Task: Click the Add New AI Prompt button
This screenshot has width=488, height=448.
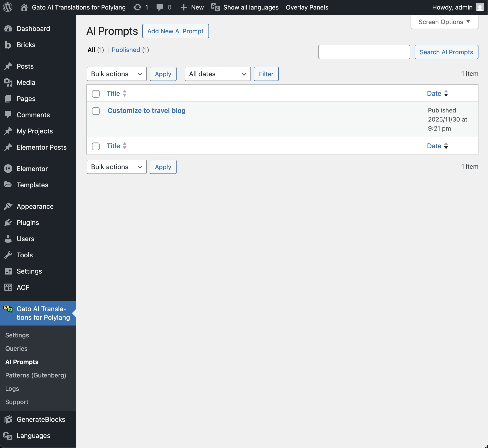Action: (x=175, y=31)
